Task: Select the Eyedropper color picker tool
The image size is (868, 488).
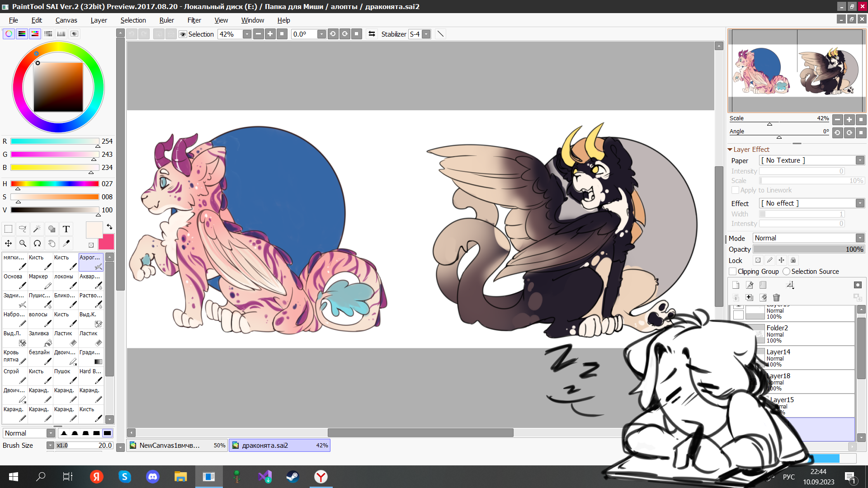Action: pyautogui.click(x=66, y=244)
